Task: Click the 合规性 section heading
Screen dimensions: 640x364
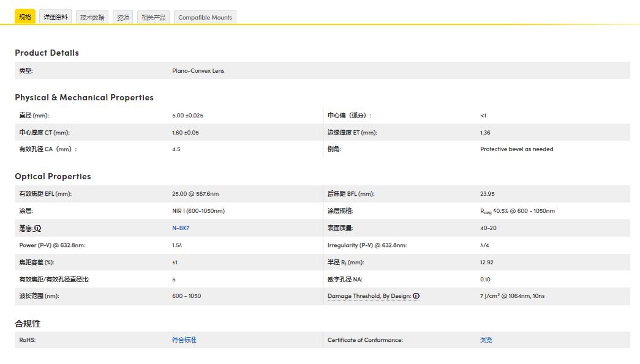Action: point(28,324)
